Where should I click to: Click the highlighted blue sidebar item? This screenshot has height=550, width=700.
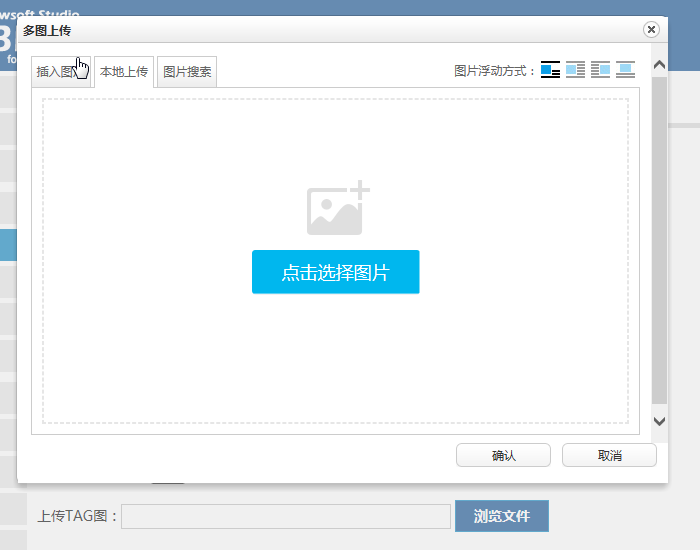tap(8, 245)
